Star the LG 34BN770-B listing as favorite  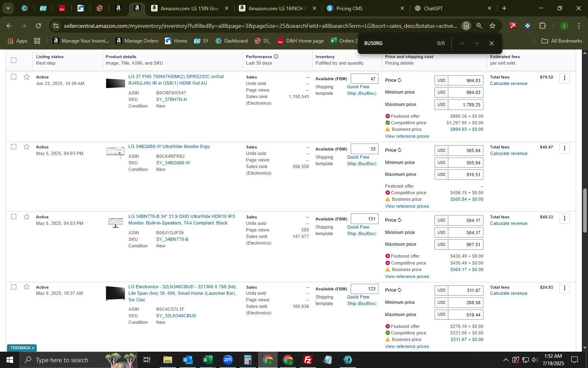(x=27, y=217)
